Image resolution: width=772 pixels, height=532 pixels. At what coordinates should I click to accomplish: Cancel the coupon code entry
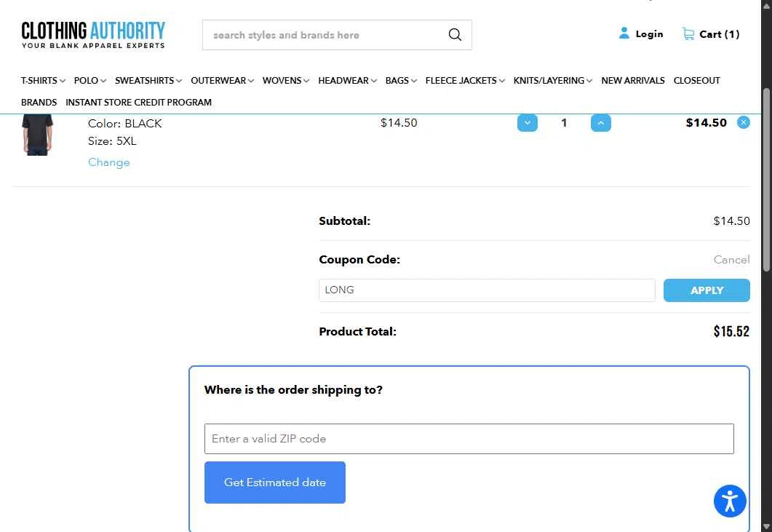pyautogui.click(x=732, y=260)
